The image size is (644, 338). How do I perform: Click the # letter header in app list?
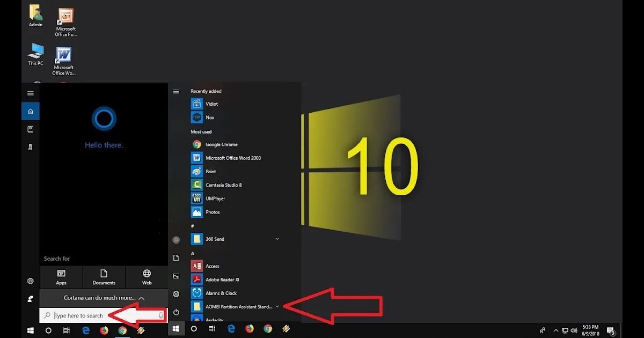pyautogui.click(x=192, y=226)
